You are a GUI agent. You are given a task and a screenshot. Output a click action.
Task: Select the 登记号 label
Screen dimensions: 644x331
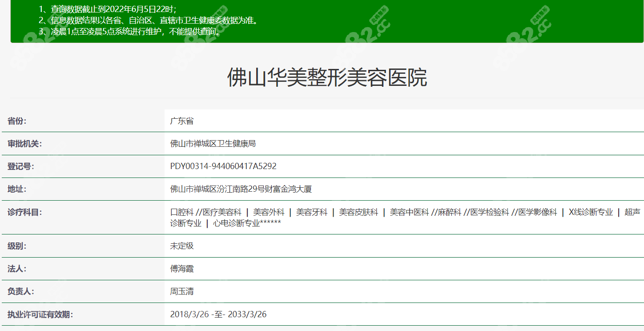20,166
